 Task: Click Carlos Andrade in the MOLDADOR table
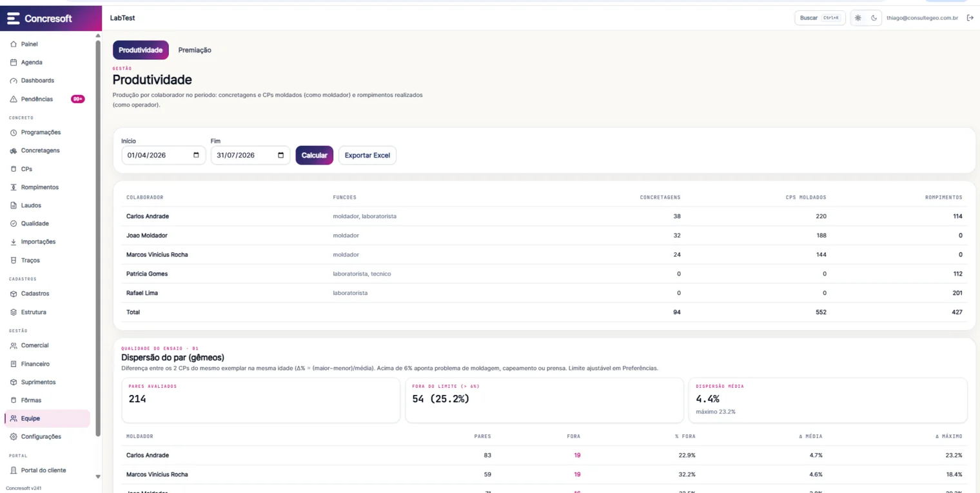tap(148, 456)
